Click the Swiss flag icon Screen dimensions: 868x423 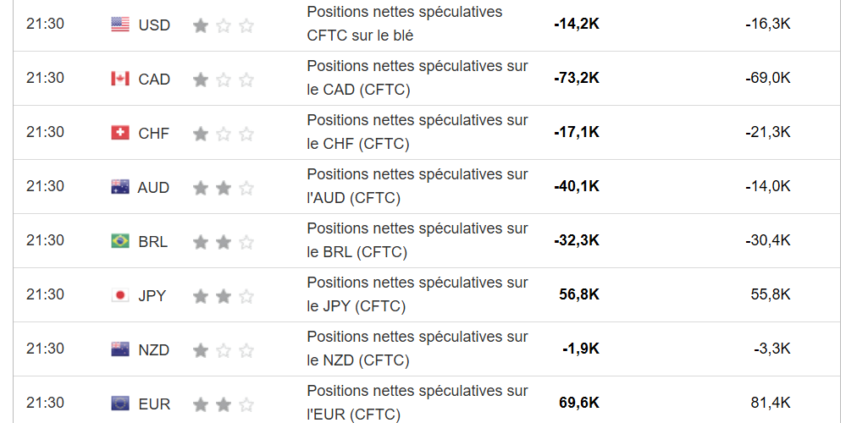[120, 133]
